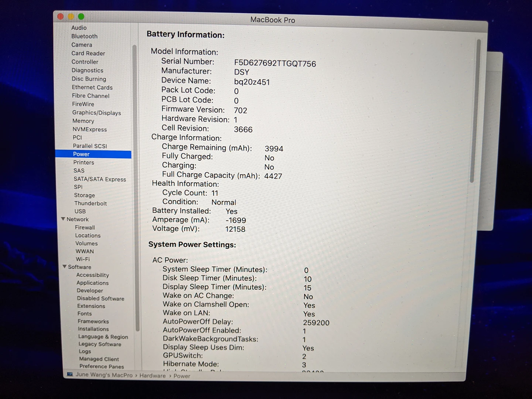Select Installations under Software

pyautogui.click(x=93, y=329)
